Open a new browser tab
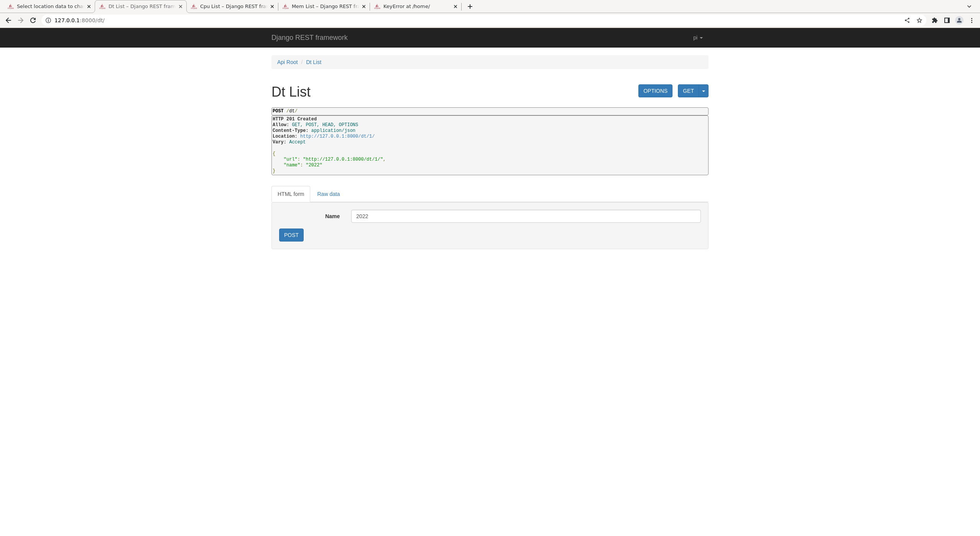This screenshot has height=536, width=980. tap(470, 6)
